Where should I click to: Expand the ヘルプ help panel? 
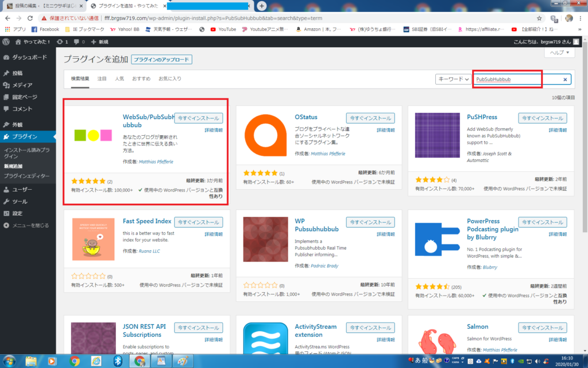(x=559, y=52)
